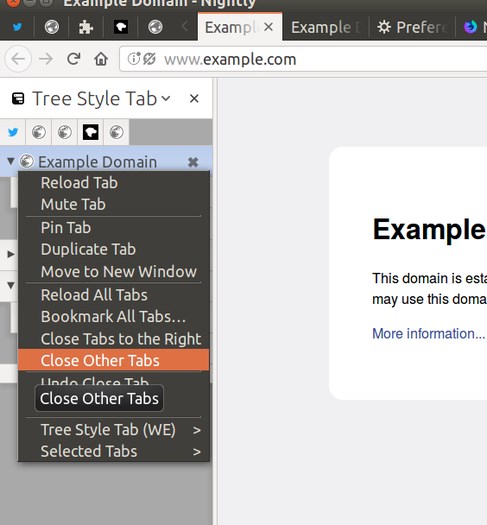Choose Close Tabs to the Right
The height and width of the screenshot is (525, 487).
tap(114, 339)
